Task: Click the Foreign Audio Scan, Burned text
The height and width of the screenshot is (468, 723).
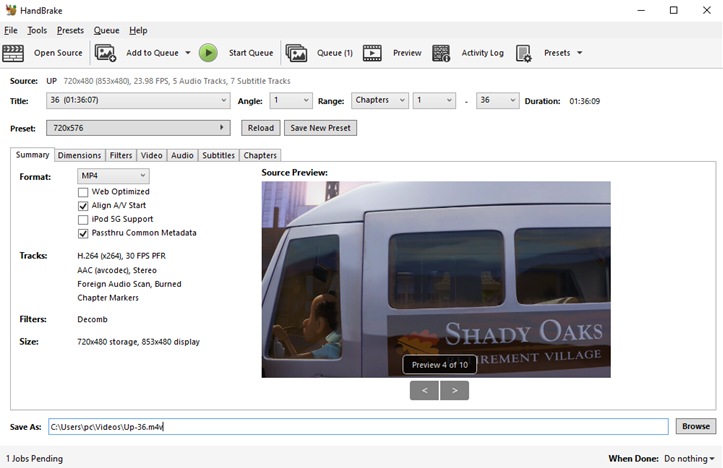Action: click(129, 284)
